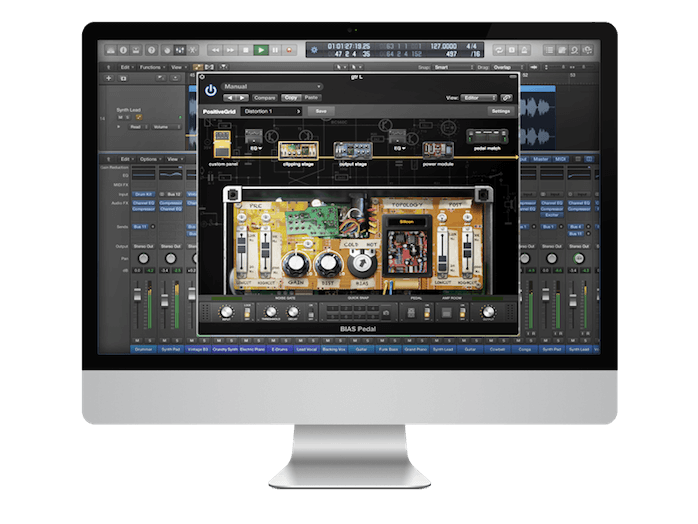698x524 pixels.
Task: Click the BIAS cold/hot knob
Action: click(361, 264)
